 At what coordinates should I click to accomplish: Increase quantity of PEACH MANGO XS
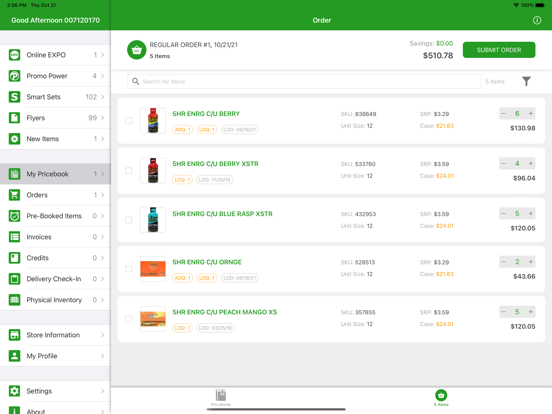(531, 312)
